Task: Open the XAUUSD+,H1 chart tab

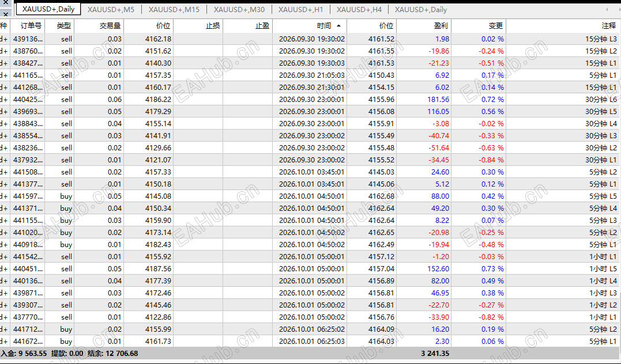Action: 300,9
